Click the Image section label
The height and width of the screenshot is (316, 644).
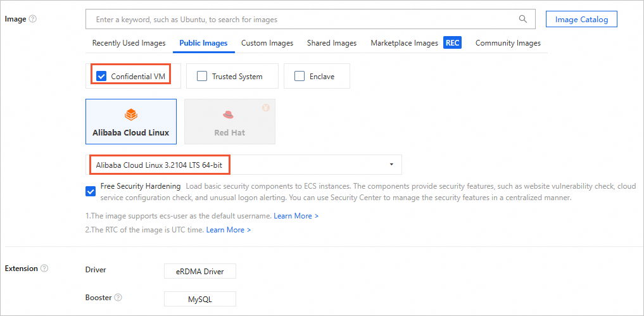[x=15, y=19]
